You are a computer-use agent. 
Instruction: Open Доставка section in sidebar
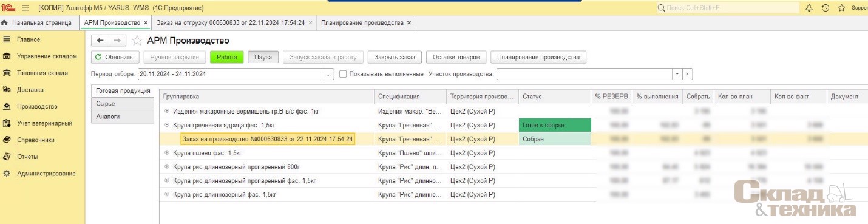pyautogui.click(x=30, y=90)
